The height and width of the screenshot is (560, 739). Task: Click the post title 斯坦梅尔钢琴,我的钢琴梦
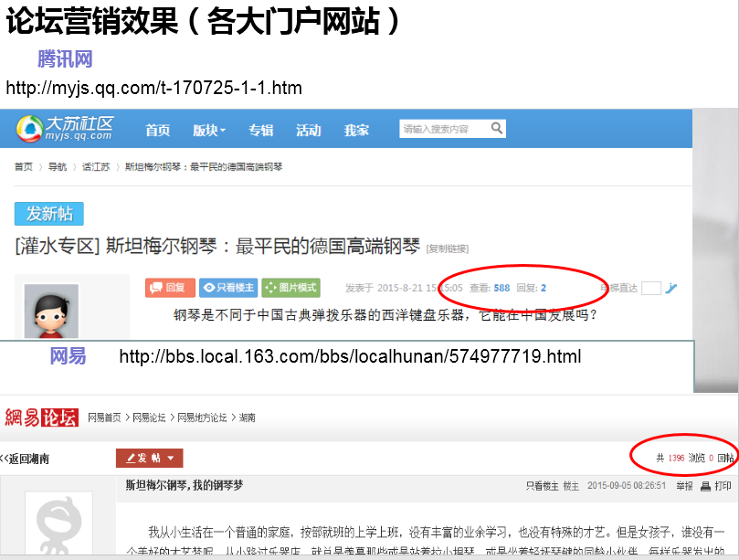(185, 485)
